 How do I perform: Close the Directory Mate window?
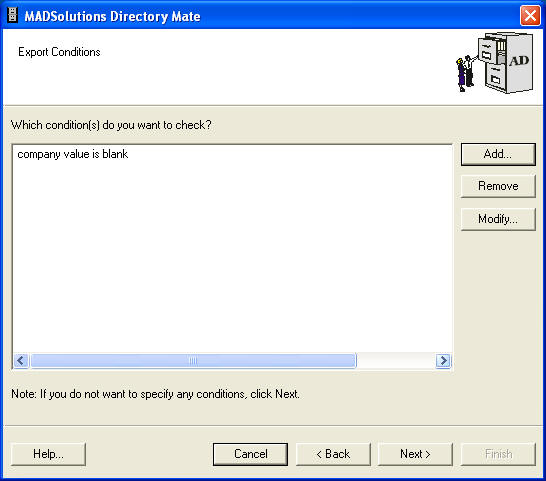[530, 16]
